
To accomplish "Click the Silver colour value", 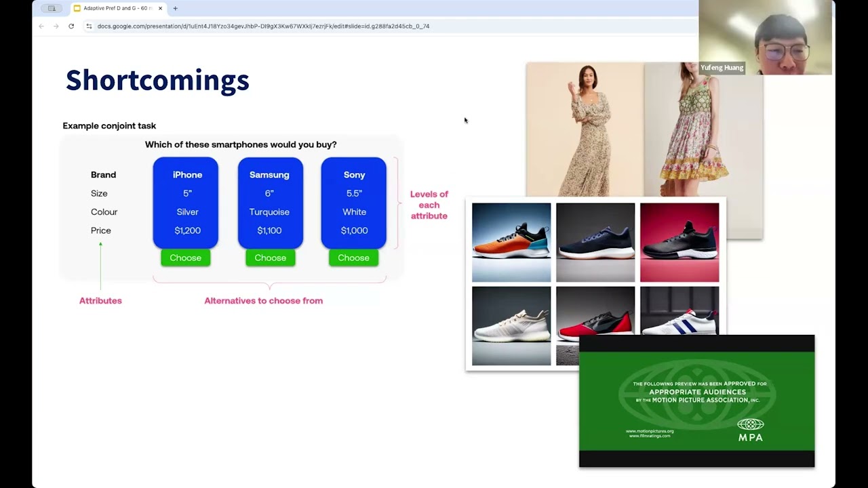I will 187,211.
